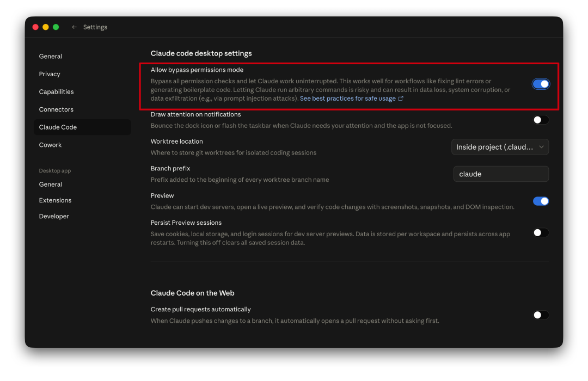The image size is (588, 381).
Task: Click the yellow minimize window button
Action: [46, 27]
